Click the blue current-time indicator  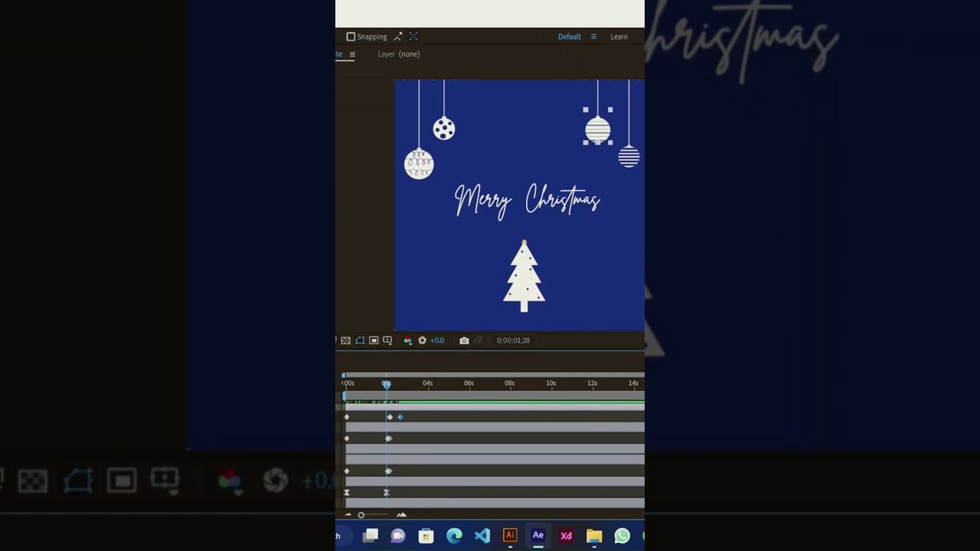[387, 384]
